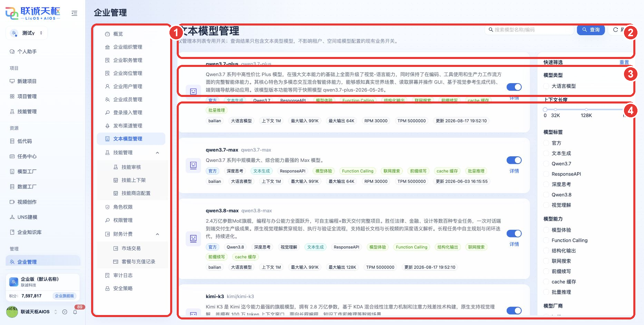Focus the 搜索模型名称/编码 search field
Screen dimensions: 644x325
point(529,30)
